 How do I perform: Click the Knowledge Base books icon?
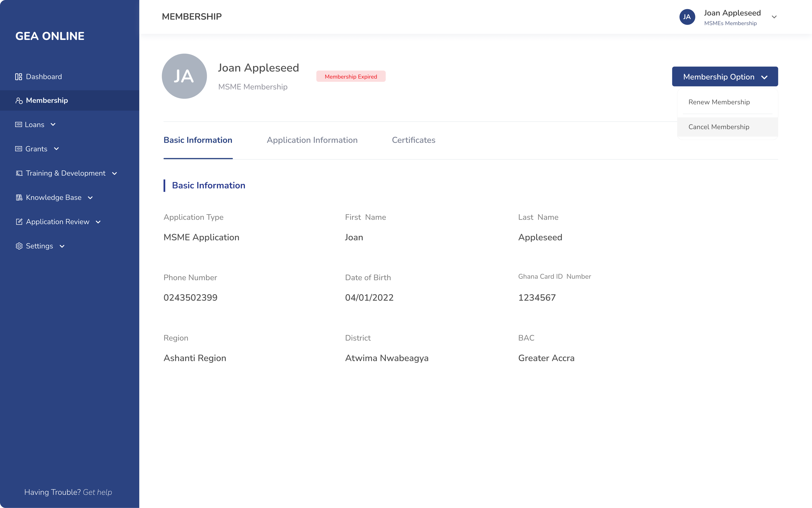pos(19,198)
